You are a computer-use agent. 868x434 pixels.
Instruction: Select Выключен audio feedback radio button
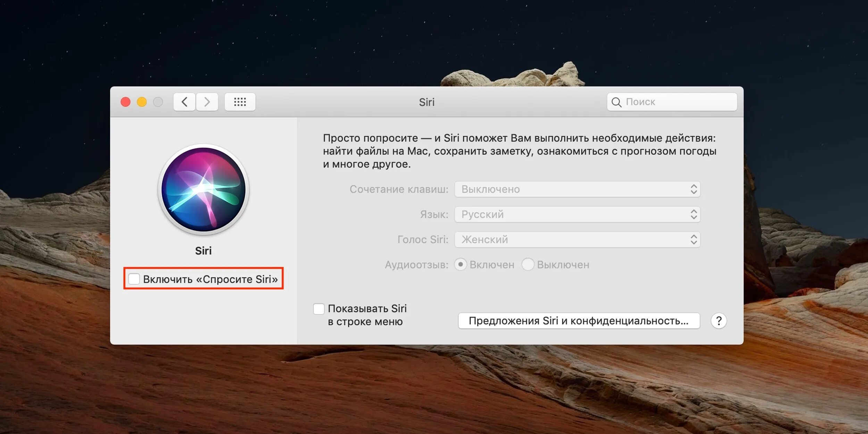click(528, 265)
